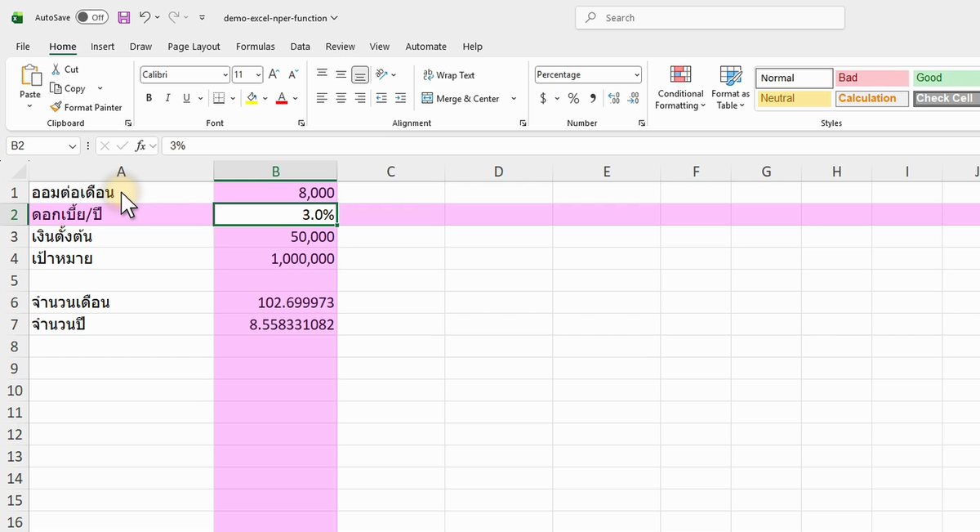
Task: Click the Copy button
Action: pyautogui.click(x=68, y=88)
